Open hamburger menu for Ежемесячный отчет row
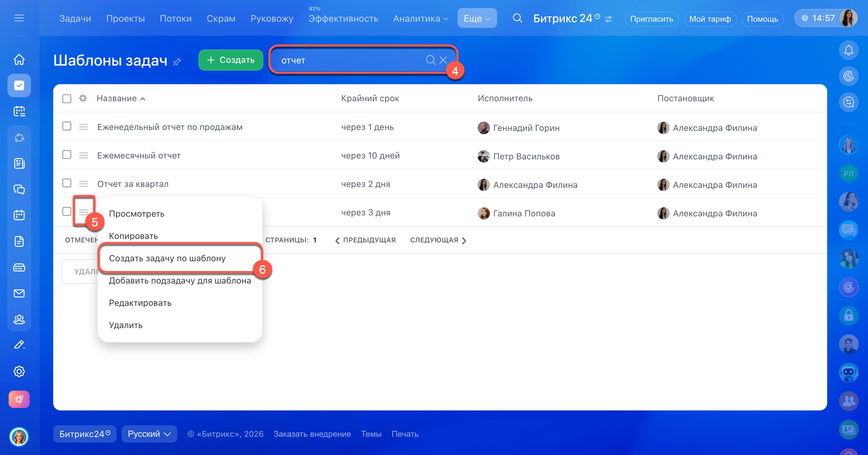 click(83, 155)
